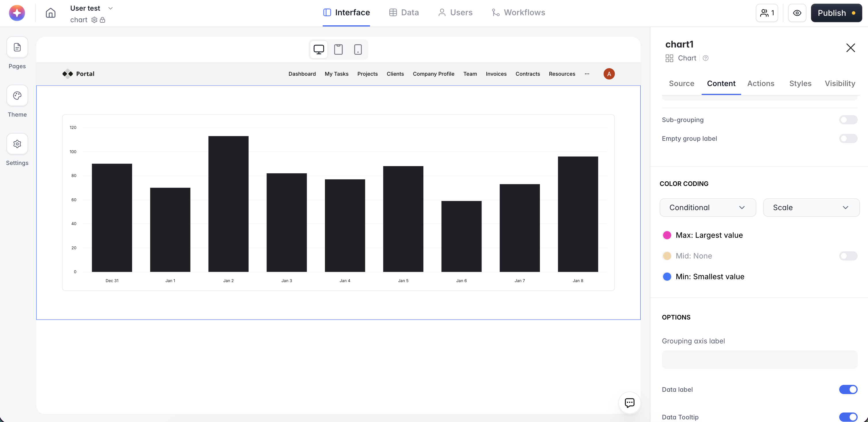Click the Portal logo
This screenshot has width=868, height=422.
[x=78, y=74]
